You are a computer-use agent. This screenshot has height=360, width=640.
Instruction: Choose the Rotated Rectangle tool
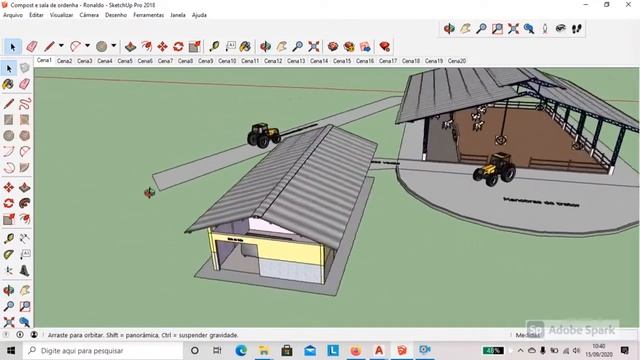point(24,120)
